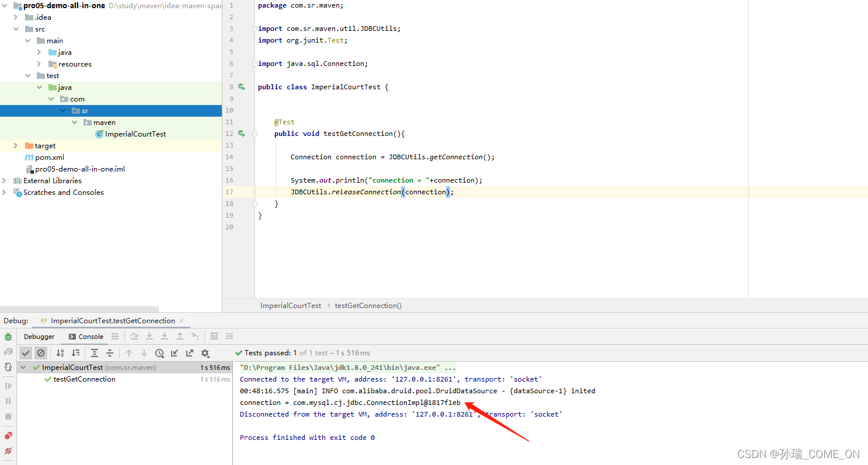Click run gutter icon at line 8
Viewport: 868px width, 465px height.
point(241,86)
